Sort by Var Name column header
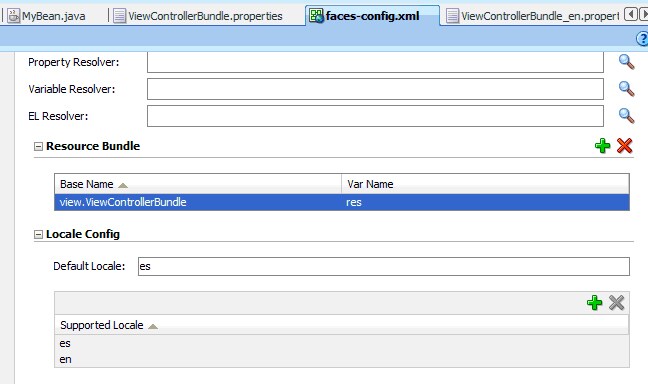 coord(485,184)
